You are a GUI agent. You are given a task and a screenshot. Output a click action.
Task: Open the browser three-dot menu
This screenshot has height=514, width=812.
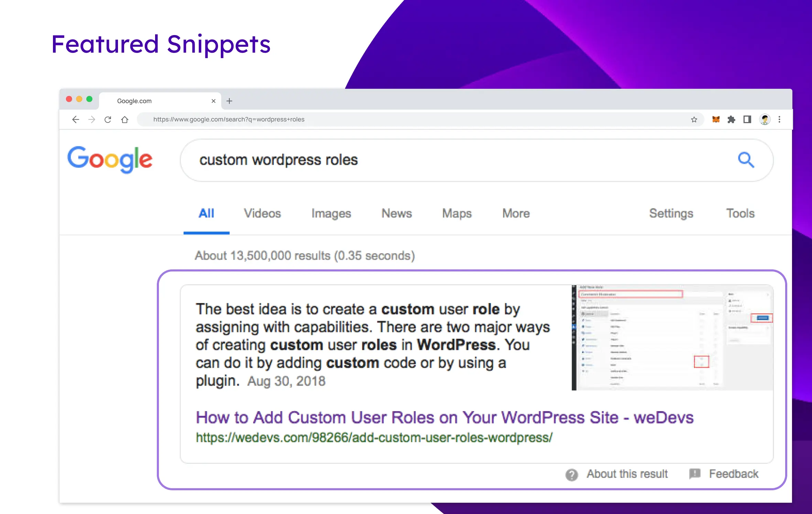(780, 119)
